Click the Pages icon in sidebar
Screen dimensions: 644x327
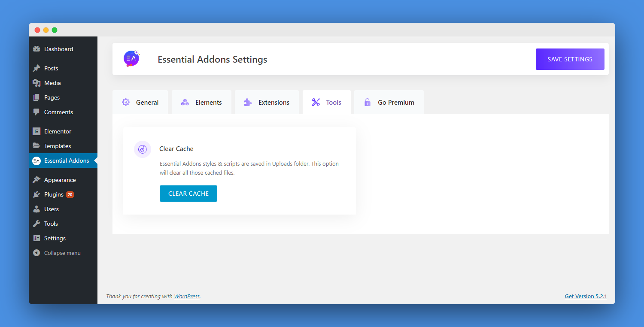[x=36, y=97]
